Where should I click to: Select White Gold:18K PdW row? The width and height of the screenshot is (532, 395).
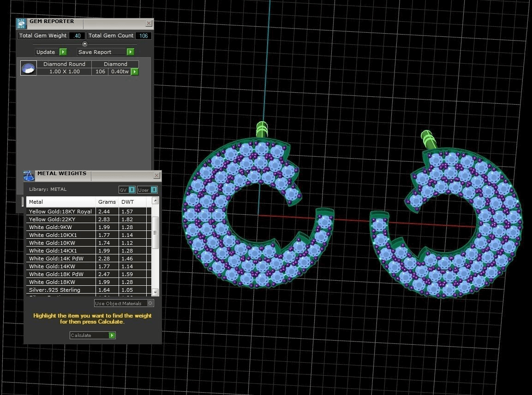click(89, 274)
